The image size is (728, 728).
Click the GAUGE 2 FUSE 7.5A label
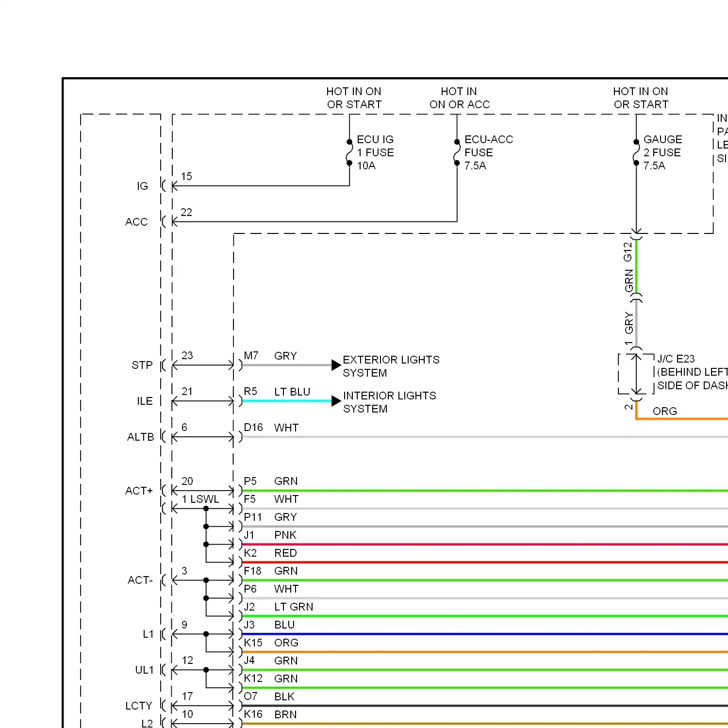(x=662, y=152)
